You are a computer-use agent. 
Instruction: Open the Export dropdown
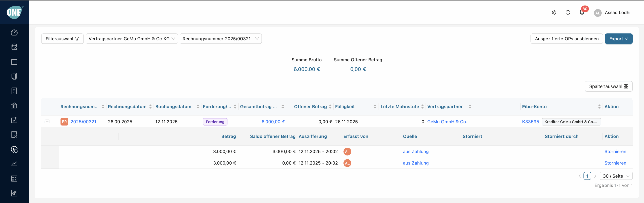(x=618, y=39)
